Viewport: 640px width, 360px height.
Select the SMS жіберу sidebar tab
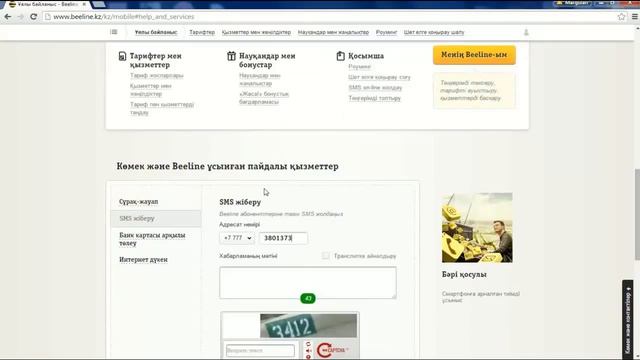coord(156,218)
